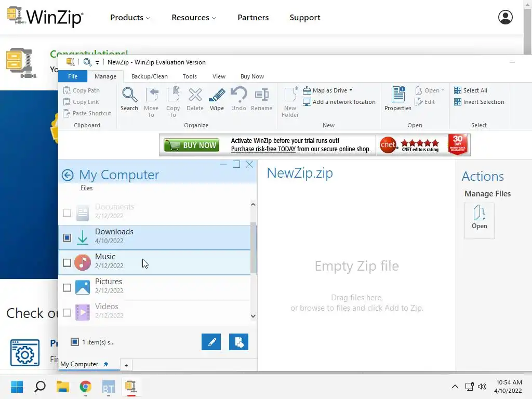This screenshot has width=532, height=399.
Task: Click Add a network location
Action: (339, 102)
